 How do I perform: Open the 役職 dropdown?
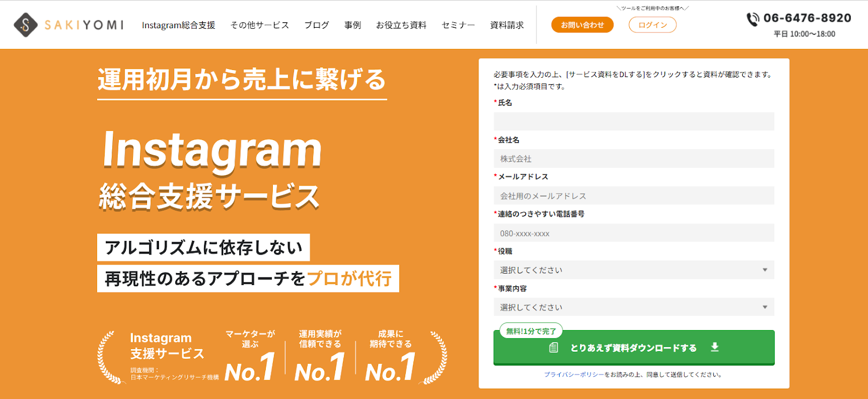(x=634, y=270)
